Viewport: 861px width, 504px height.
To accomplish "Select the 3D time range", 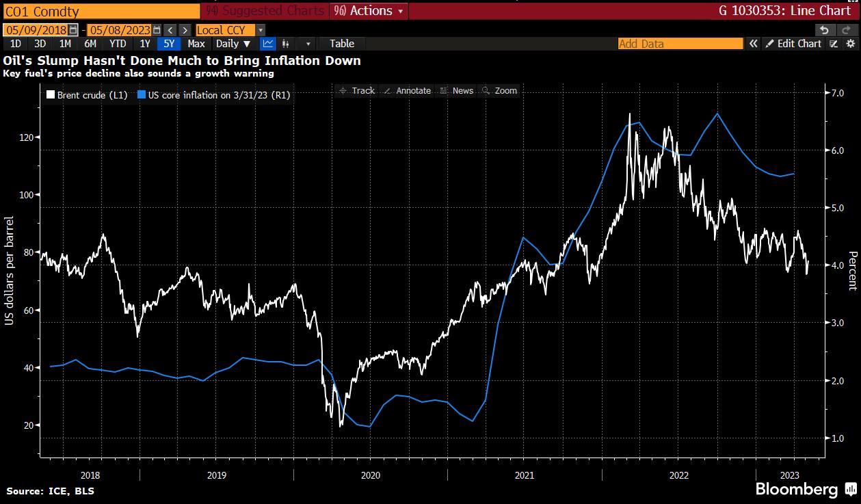I will pos(40,44).
